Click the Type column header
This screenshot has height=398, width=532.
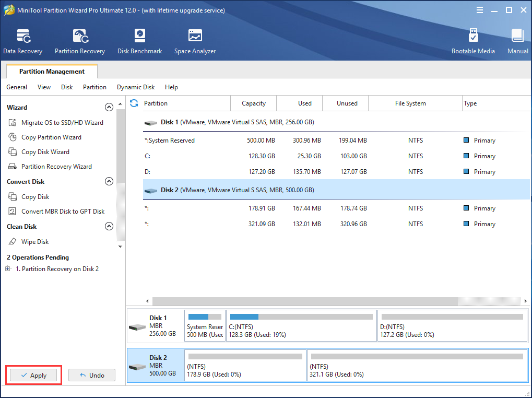[x=496, y=103]
